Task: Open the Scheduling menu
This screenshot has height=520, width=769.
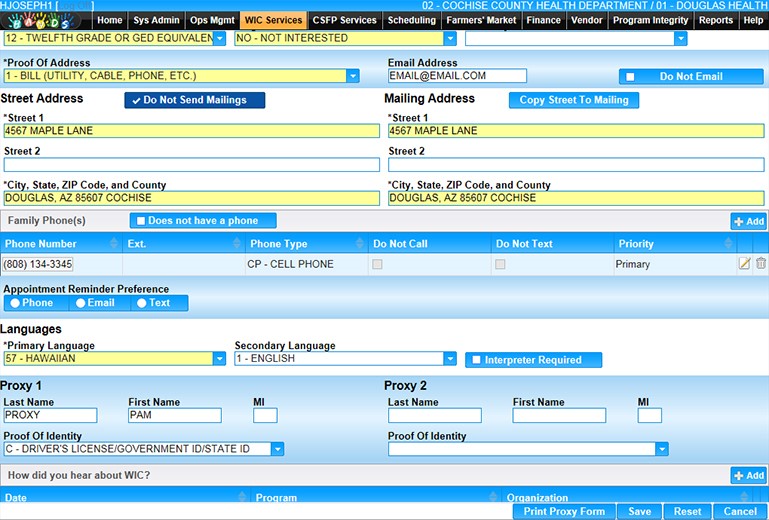Action: point(411,20)
